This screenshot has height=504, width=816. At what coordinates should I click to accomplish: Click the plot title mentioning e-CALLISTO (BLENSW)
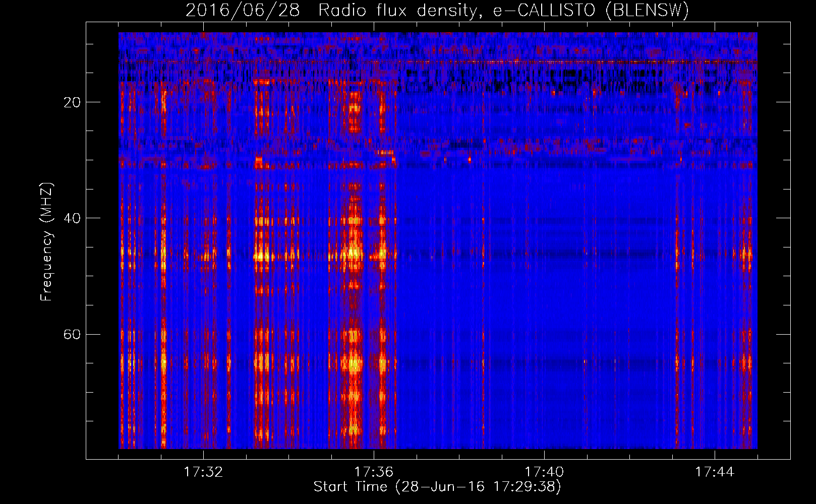437,10
